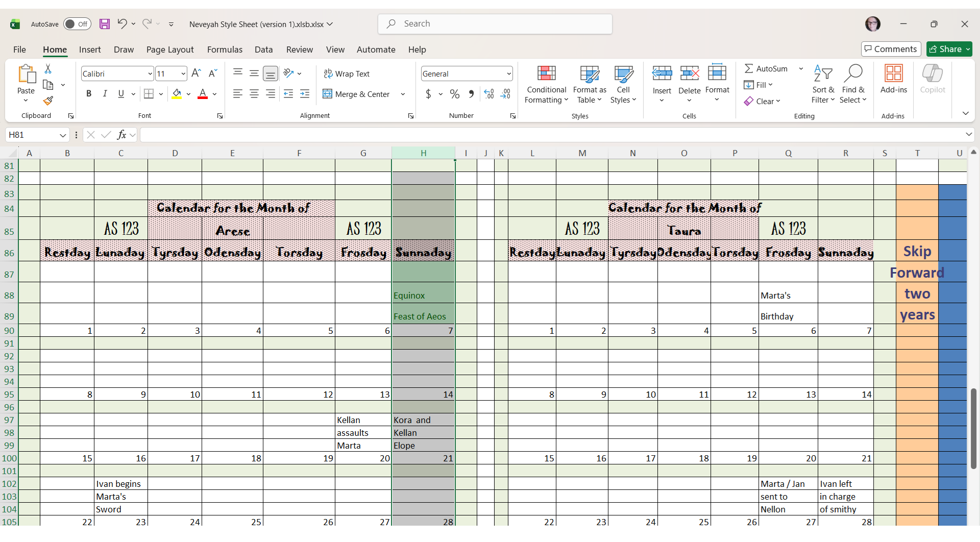Open the Page Layout tab
Viewport: 980px width, 542px height.
[x=170, y=50]
